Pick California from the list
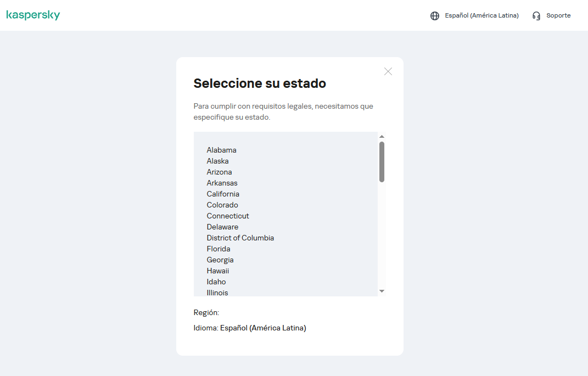This screenshot has width=588, height=376. (x=223, y=194)
